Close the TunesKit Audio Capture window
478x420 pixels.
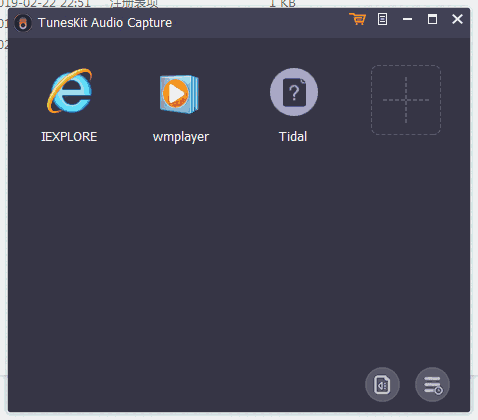pyautogui.click(x=457, y=19)
